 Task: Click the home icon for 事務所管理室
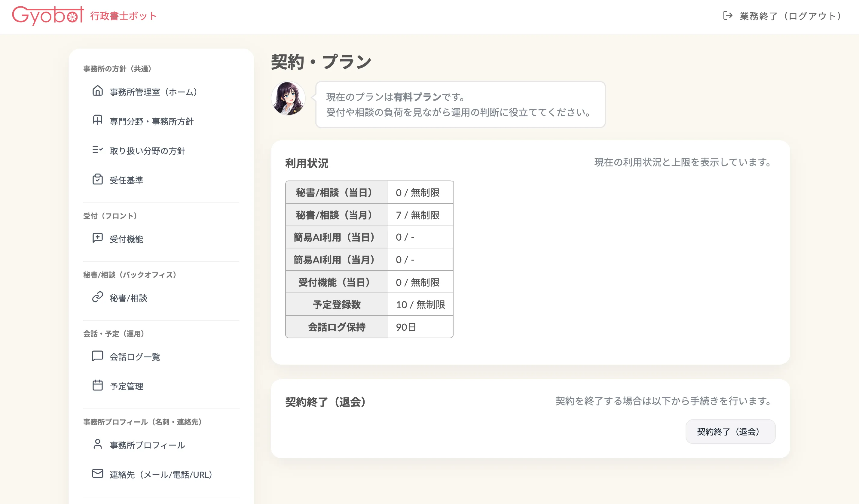(x=97, y=91)
